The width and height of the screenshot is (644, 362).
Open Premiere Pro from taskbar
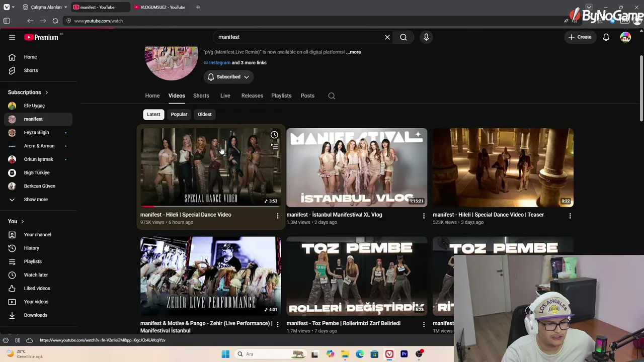(x=404, y=354)
